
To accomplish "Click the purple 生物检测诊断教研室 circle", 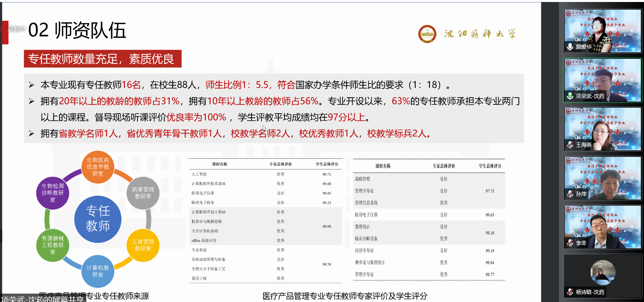I will coord(53,193).
